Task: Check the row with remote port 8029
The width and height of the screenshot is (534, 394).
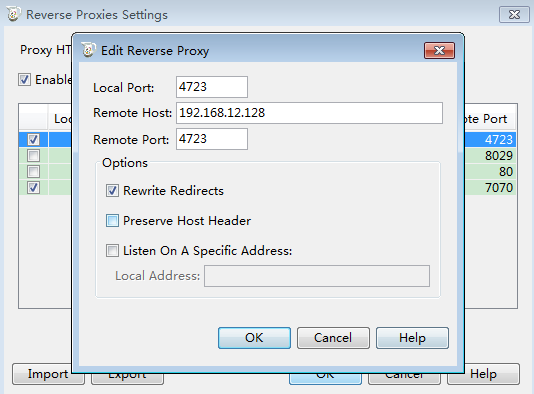Action: (33, 155)
